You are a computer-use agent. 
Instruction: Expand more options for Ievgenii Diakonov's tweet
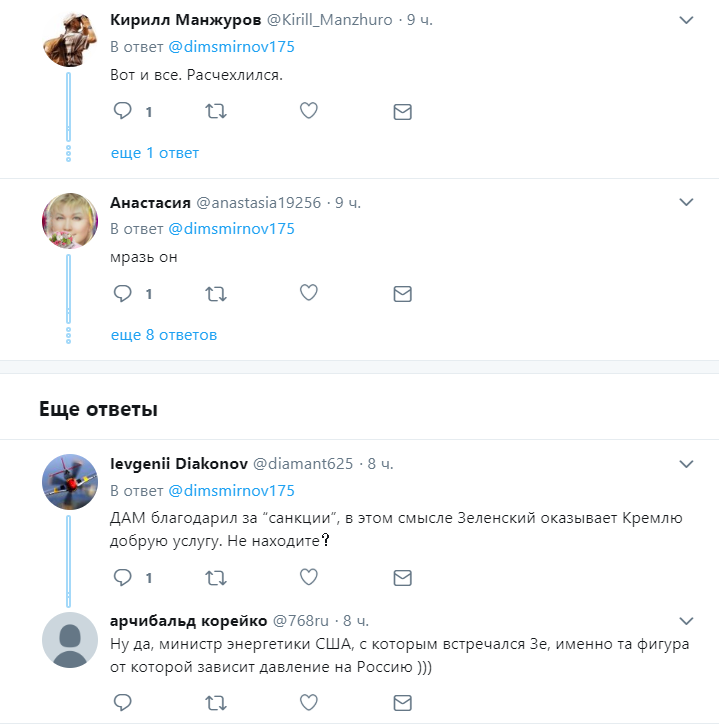686,464
